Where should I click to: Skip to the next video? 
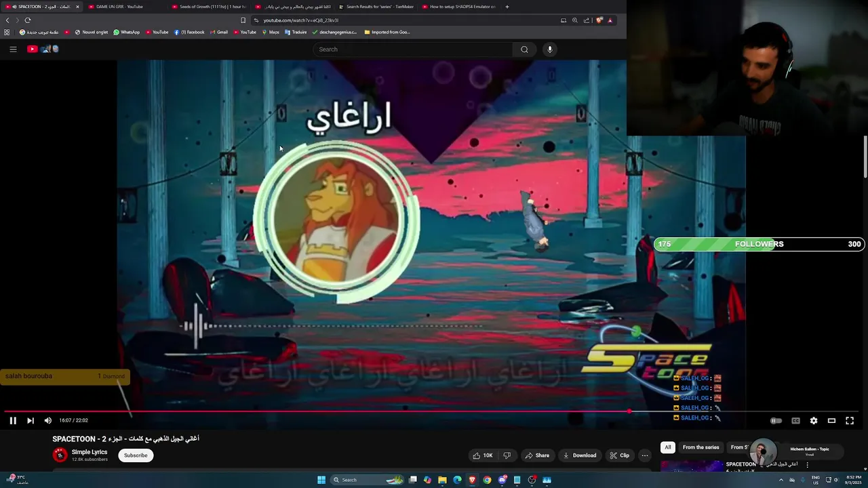click(x=31, y=420)
